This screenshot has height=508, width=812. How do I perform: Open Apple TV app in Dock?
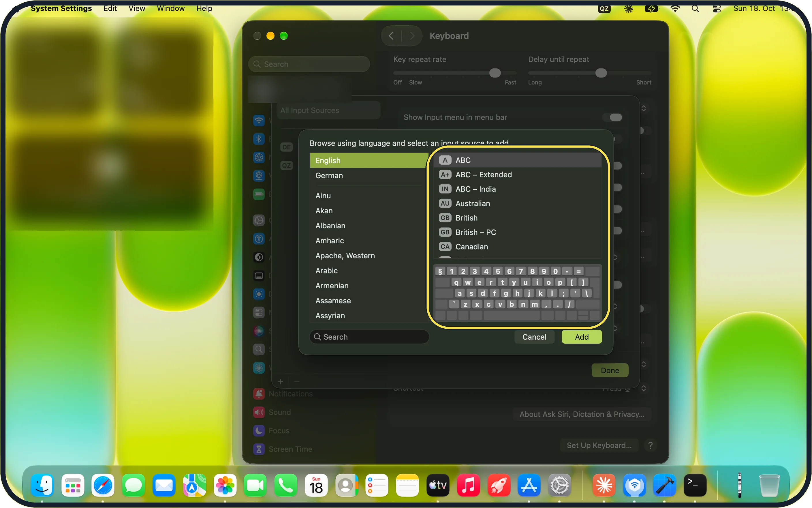(438, 485)
